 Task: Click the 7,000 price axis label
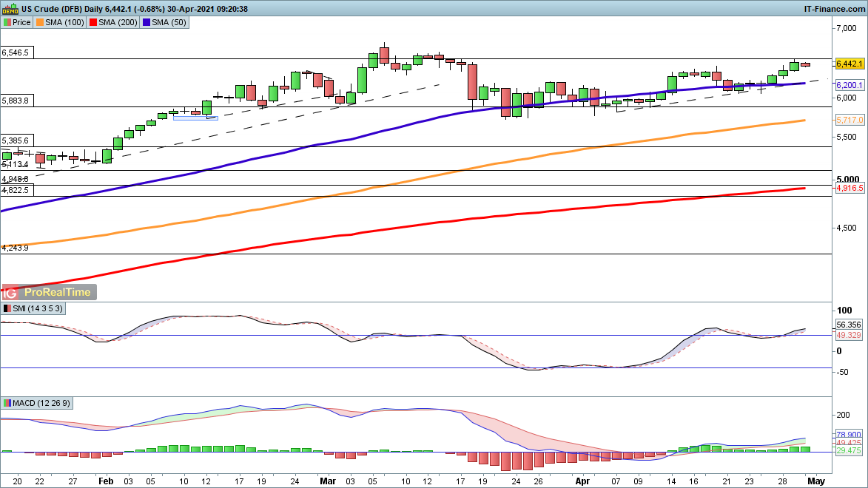pyautogui.click(x=847, y=29)
